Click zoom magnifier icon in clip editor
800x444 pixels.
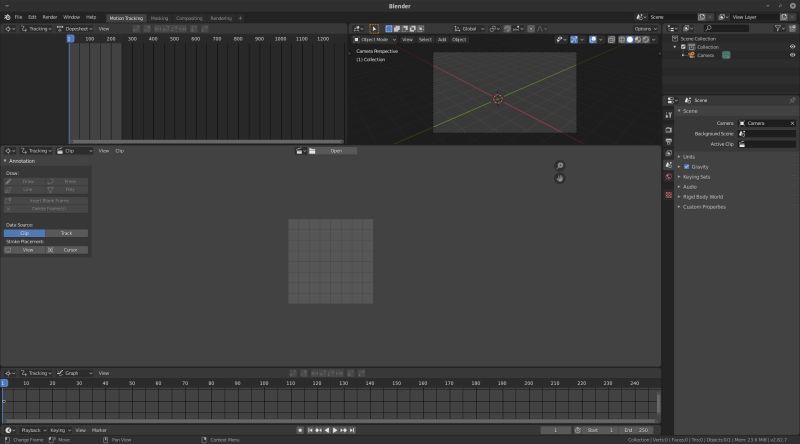[x=560, y=165]
